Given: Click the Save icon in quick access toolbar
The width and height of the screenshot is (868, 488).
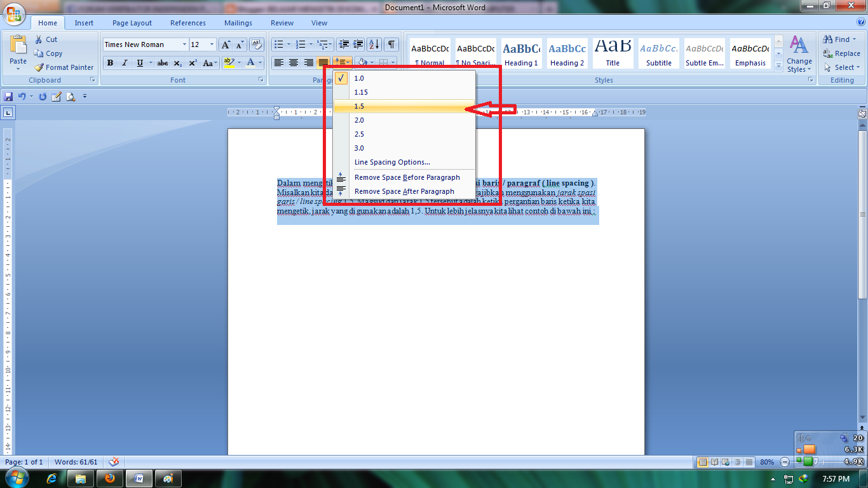Looking at the screenshot, I should pos(9,97).
